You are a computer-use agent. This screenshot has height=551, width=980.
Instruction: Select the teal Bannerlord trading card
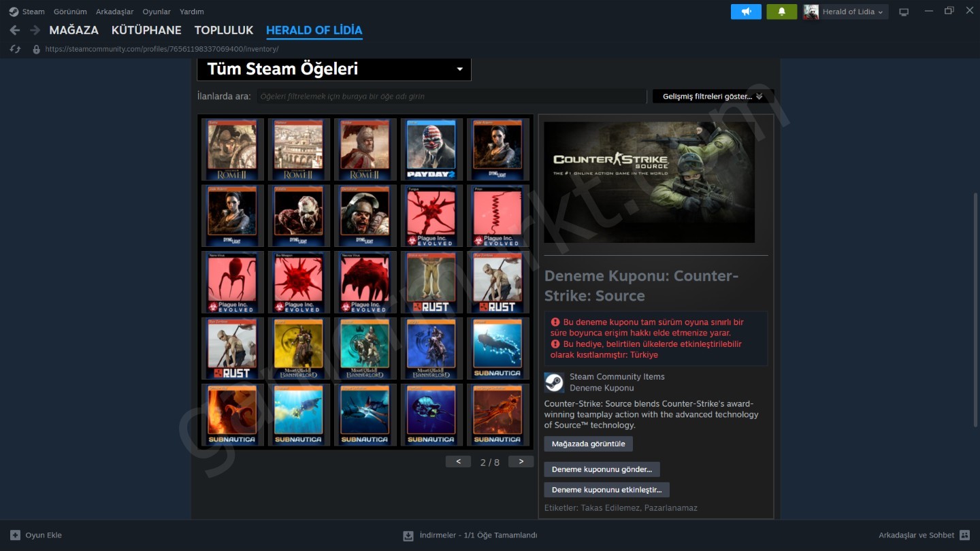(x=365, y=349)
